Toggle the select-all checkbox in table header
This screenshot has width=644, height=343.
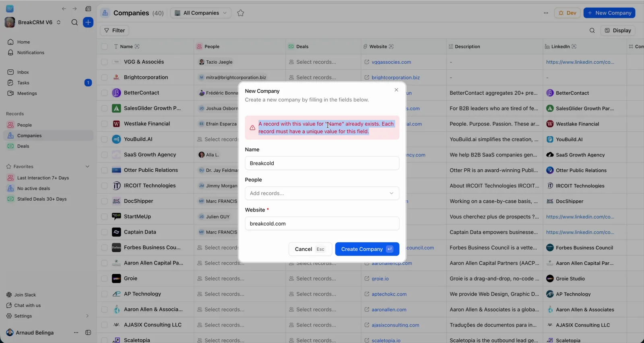[x=104, y=46]
